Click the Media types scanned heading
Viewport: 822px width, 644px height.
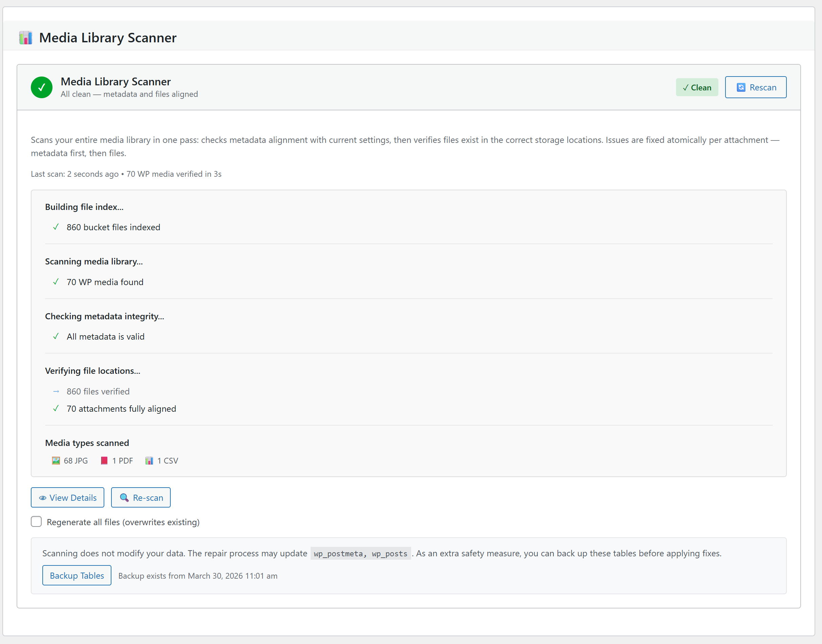click(87, 443)
